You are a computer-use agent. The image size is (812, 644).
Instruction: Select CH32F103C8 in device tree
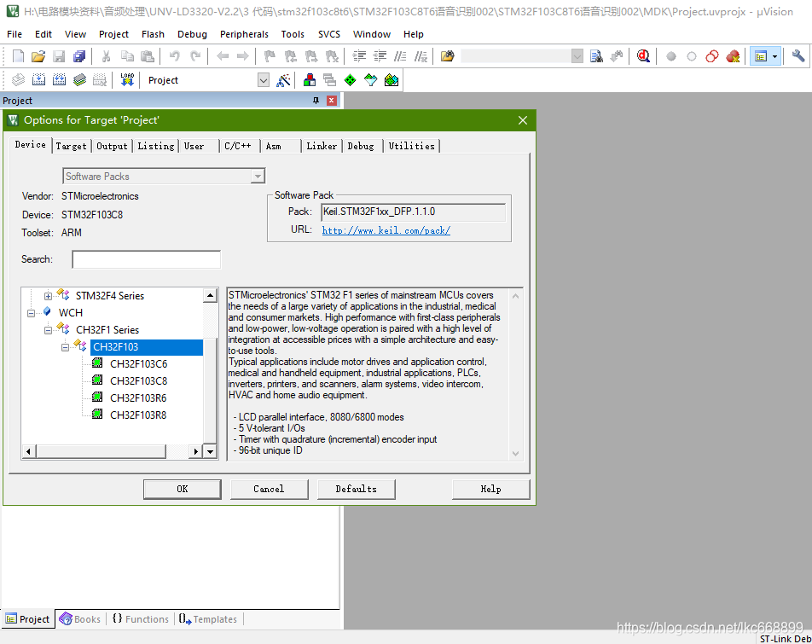[138, 381]
